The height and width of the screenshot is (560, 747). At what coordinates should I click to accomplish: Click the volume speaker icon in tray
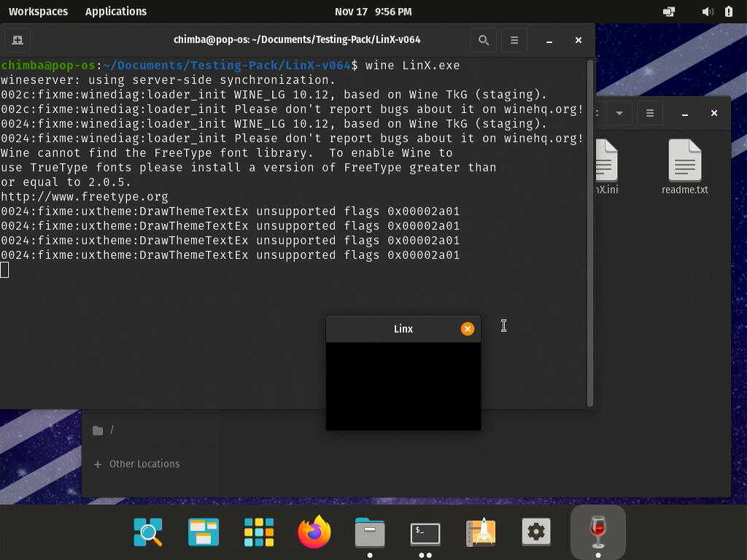tap(707, 12)
